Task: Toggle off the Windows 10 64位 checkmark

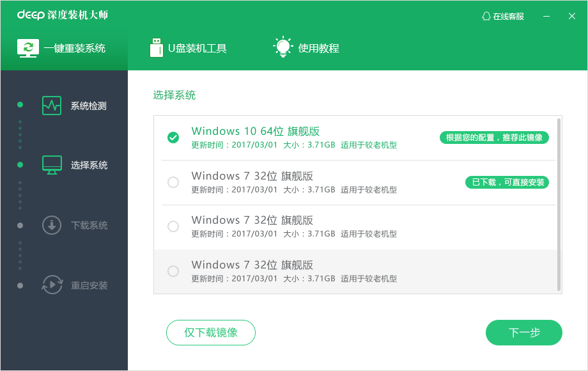Action: point(173,137)
